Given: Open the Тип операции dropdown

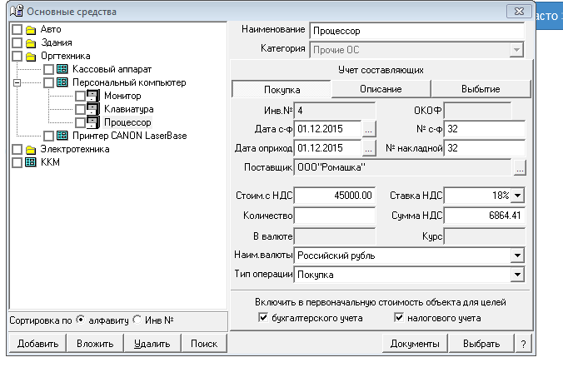Looking at the screenshot, I should [517, 275].
